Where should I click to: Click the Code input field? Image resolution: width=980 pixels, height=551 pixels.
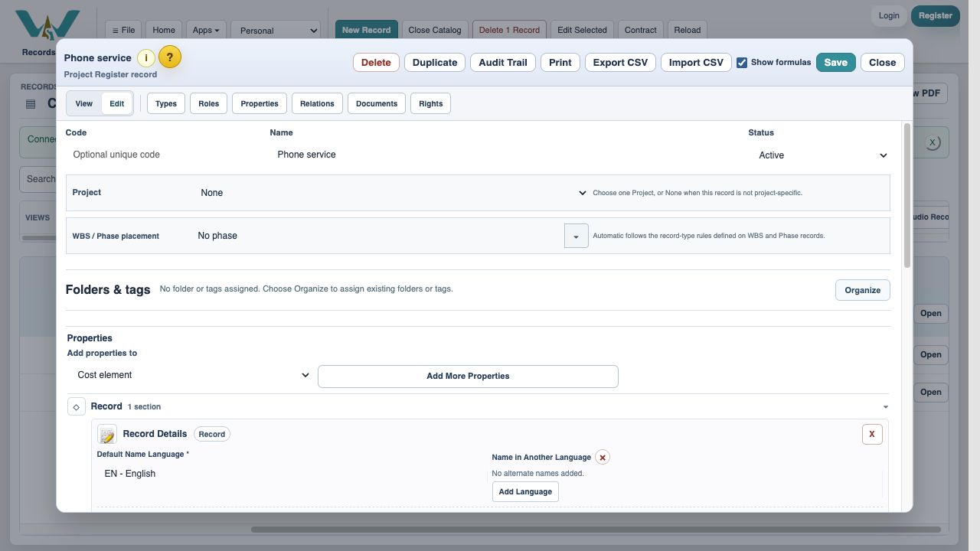pyautogui.click(x=163, y=155)
